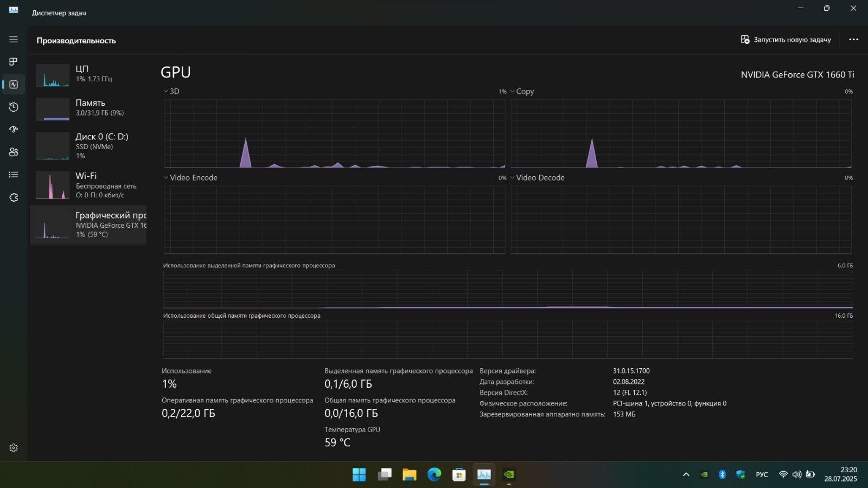Click the Task Manager title bar icon
The image size is (868, 488).
(x=14, y=10)
